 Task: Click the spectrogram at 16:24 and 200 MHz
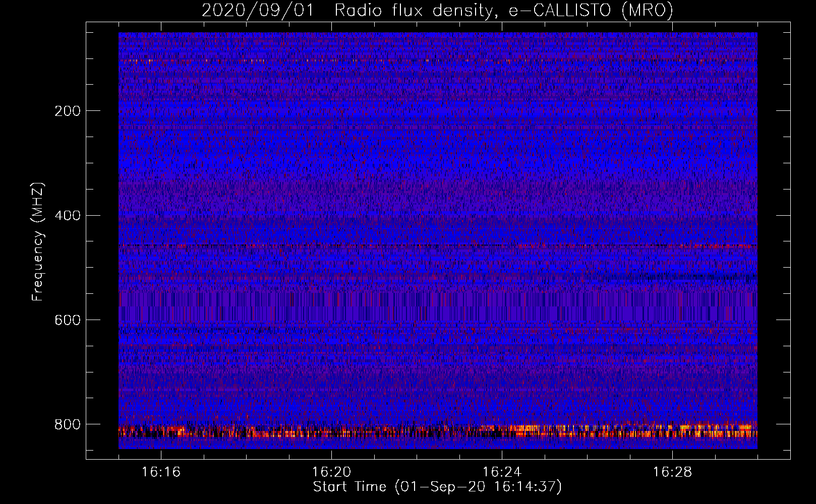tap(502, 110)
